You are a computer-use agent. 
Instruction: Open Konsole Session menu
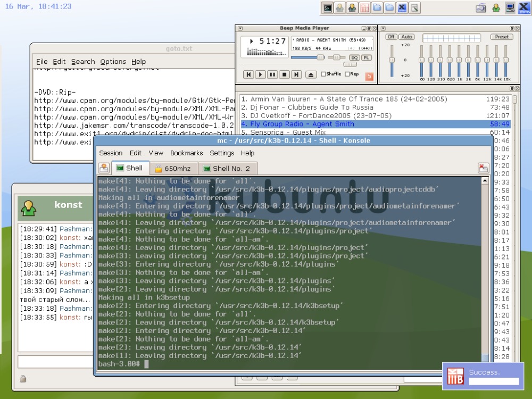click(111, 153)
